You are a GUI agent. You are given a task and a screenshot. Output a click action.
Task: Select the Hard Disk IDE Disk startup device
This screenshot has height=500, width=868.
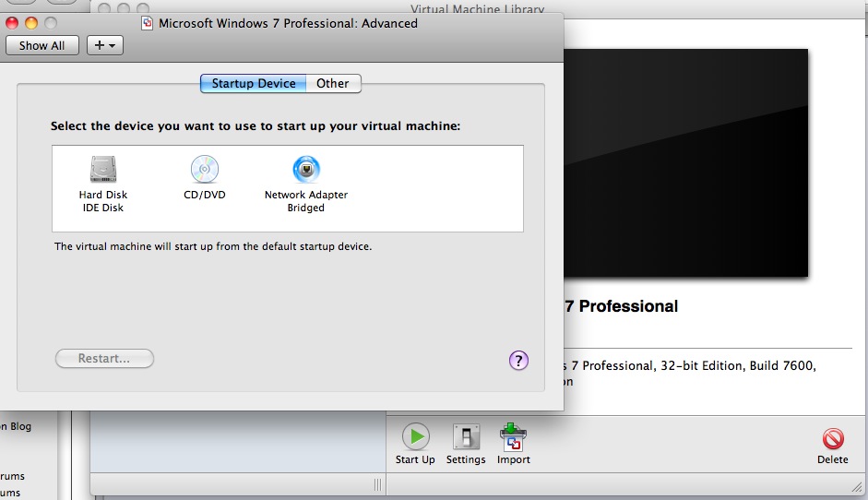(x=103, y=185)
